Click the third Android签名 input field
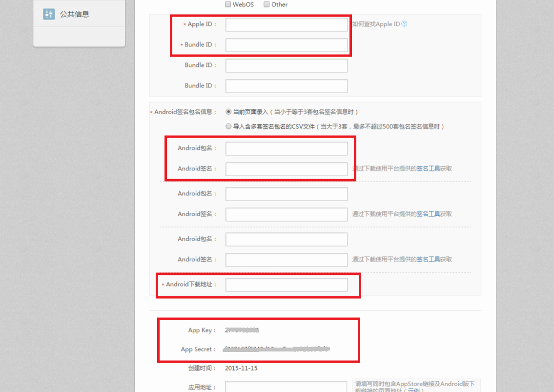 click(287, 260)
